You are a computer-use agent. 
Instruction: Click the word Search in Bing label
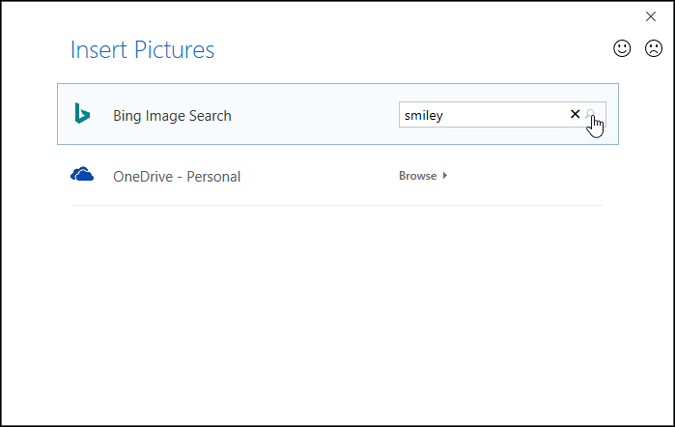[x=210, y=116]
